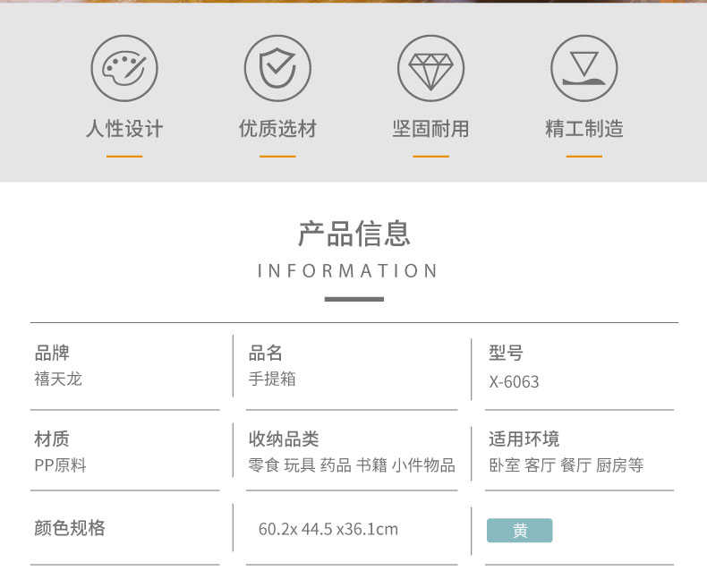Screen dimensions: 707x588
Task: Click the INFORMATION subtitle text
Action: (347, 271)
